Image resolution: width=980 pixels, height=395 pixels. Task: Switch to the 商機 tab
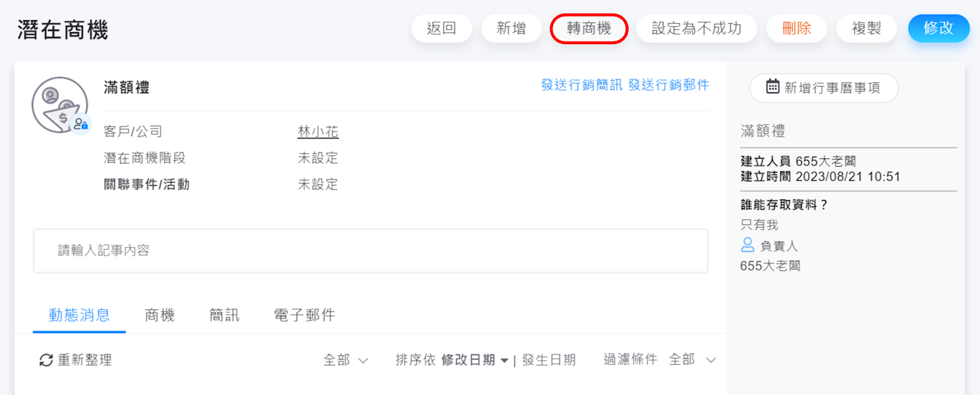[160, 315]
